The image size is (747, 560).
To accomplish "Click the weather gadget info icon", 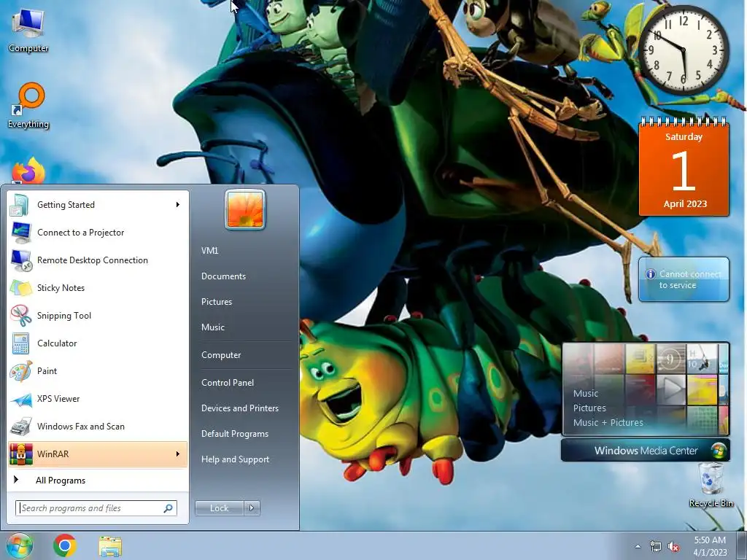I will pos(650,274).
